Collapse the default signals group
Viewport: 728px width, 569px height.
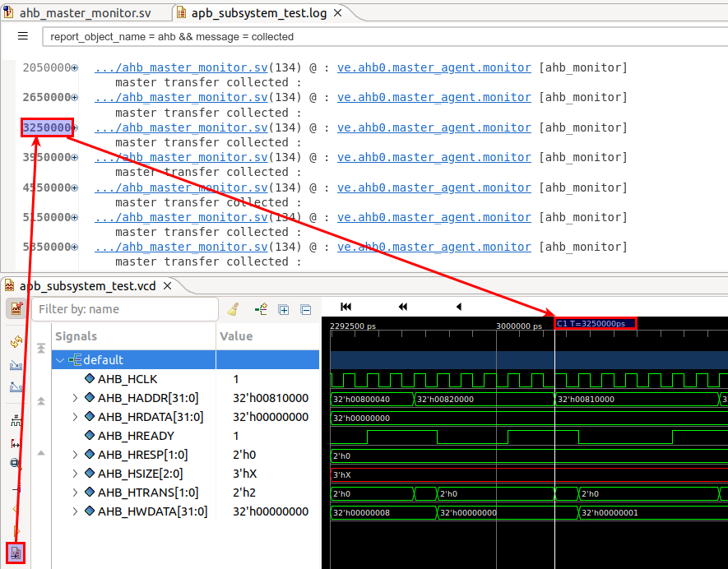click(60, 359)
